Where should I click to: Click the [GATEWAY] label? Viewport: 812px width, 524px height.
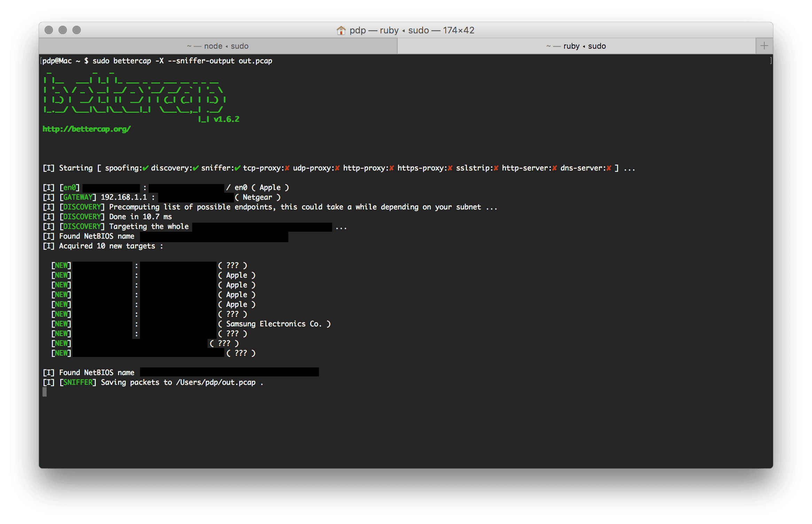coord(78,197)
